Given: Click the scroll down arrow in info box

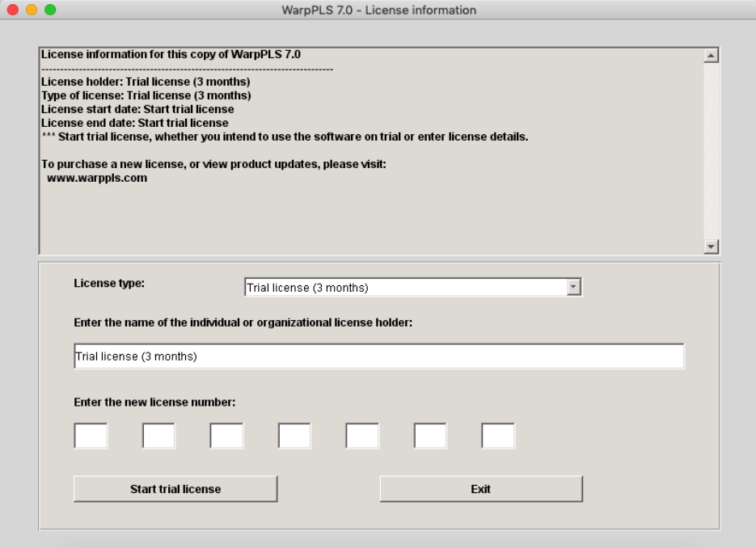Looking at the screenshot, I should 712,247.
